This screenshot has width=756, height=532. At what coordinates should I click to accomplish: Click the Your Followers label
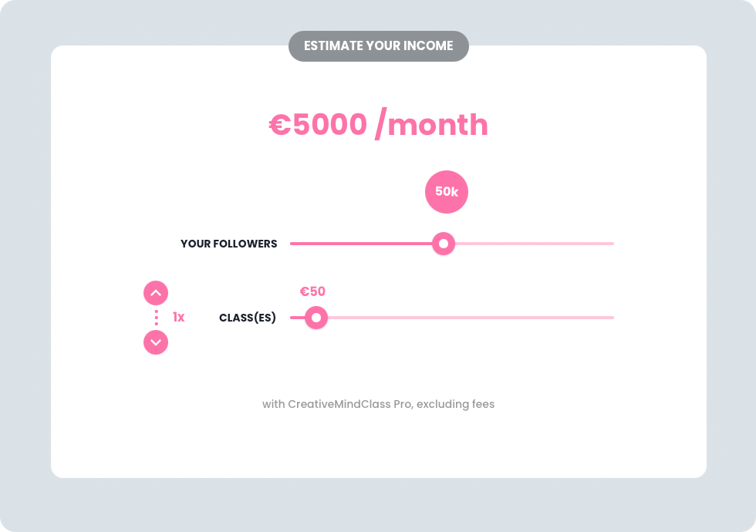tap(228, 244)
